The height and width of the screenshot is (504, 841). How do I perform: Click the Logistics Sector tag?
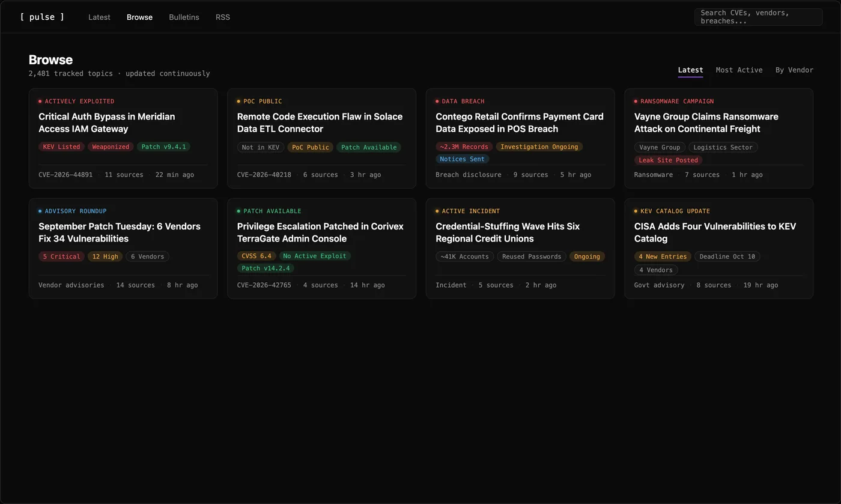(723, 147)
